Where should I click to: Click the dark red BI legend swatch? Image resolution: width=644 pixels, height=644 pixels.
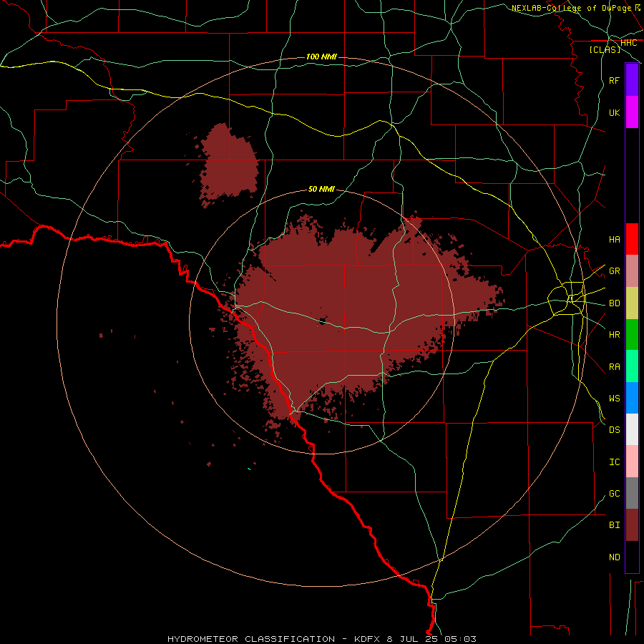(632, 525)
